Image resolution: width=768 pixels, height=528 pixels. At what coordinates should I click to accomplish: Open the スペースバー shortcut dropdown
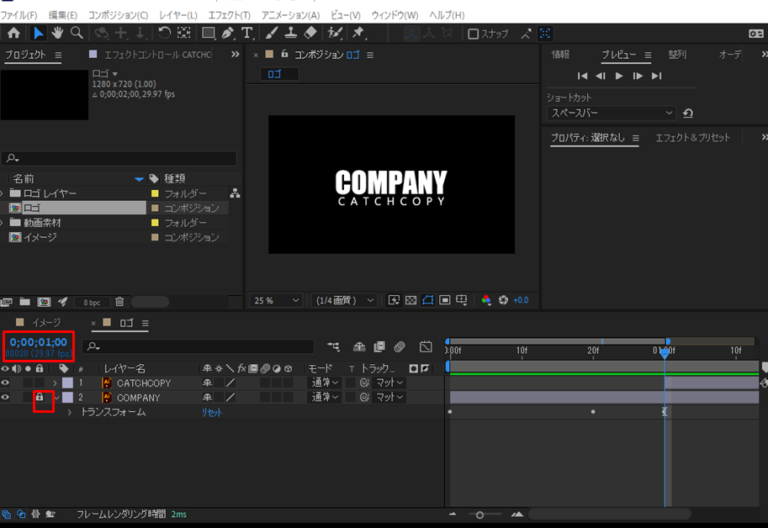(x=611, y=113)
